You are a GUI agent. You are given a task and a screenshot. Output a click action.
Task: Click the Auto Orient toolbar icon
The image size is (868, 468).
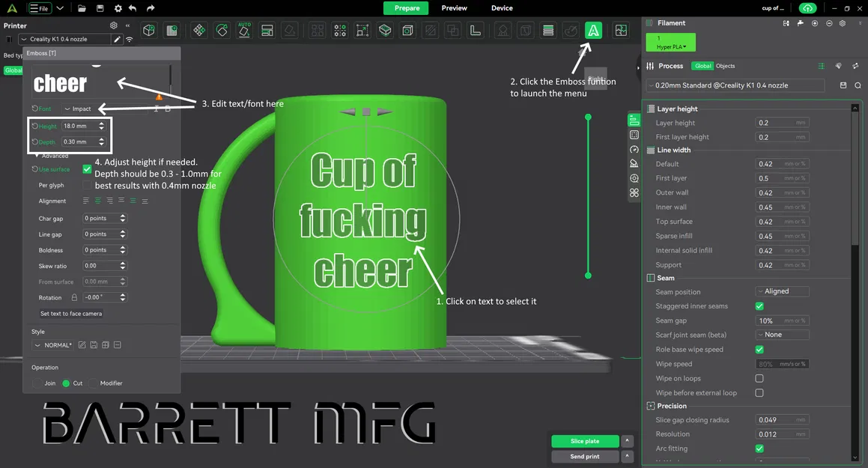coord(244,31)
